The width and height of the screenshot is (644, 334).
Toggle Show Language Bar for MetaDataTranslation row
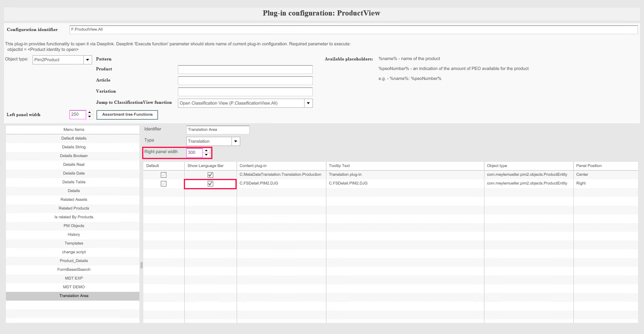coord(210,175)
